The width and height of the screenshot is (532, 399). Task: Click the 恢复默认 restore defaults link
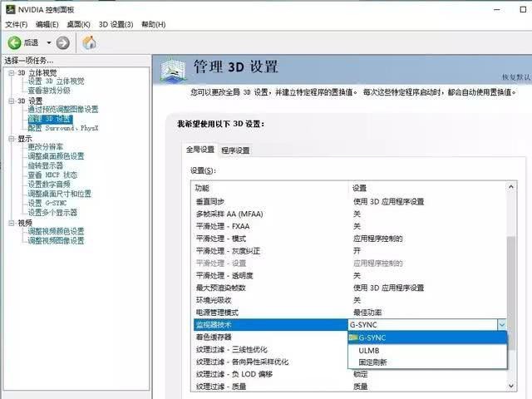(x=516, y=77)
